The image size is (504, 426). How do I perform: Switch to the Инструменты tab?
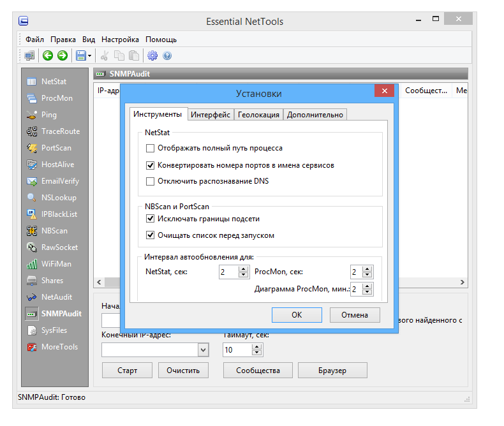pos(158,114)
